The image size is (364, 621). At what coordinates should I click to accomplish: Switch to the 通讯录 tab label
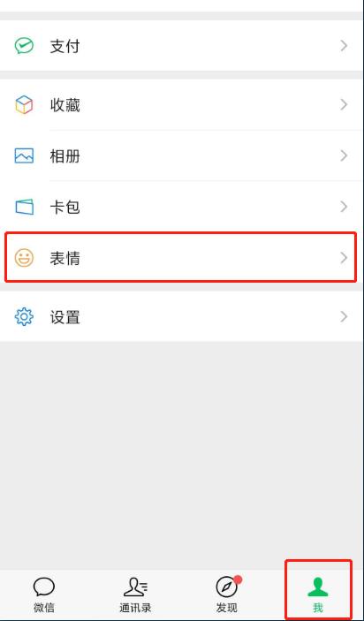coord(135,608)
